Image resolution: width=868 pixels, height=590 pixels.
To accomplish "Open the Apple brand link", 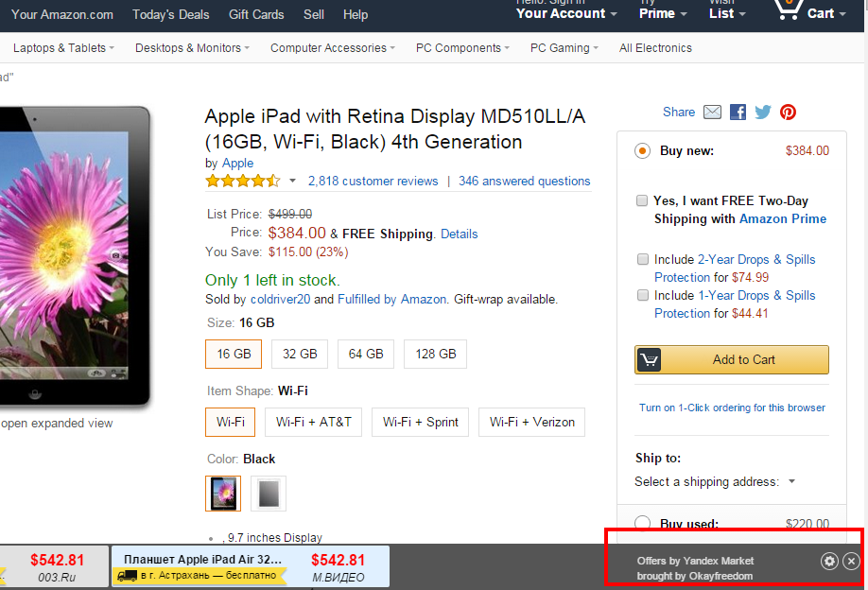I will 237,164.
